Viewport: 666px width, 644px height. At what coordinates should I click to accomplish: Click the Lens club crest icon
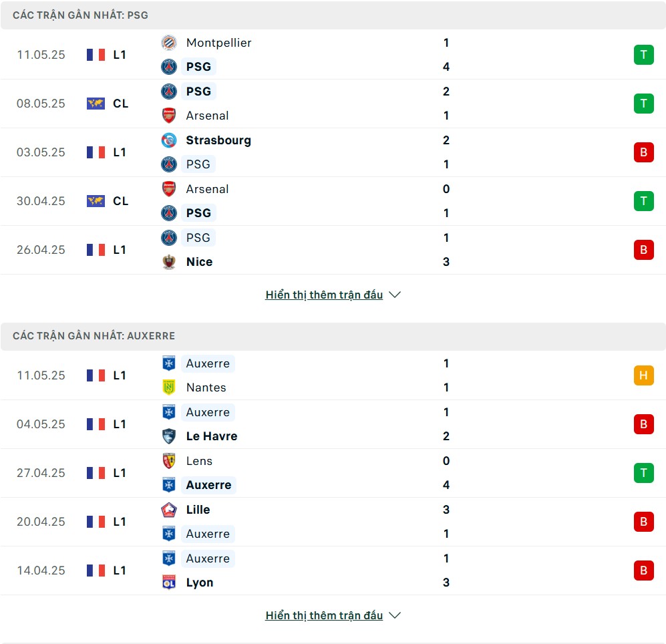click(x=169, y=461)
